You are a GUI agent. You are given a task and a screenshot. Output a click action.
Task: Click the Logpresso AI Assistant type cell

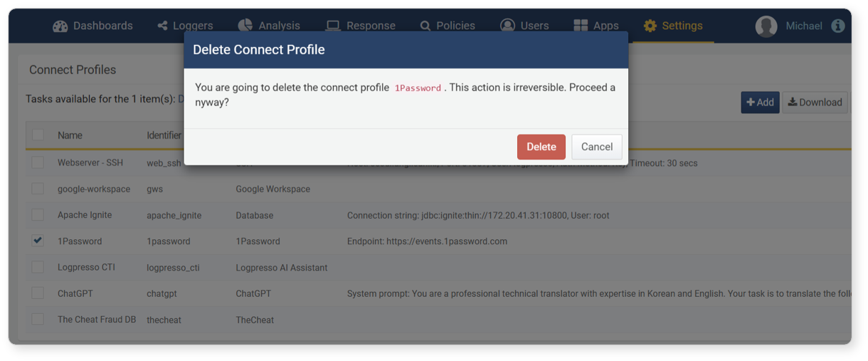[282, 268]
